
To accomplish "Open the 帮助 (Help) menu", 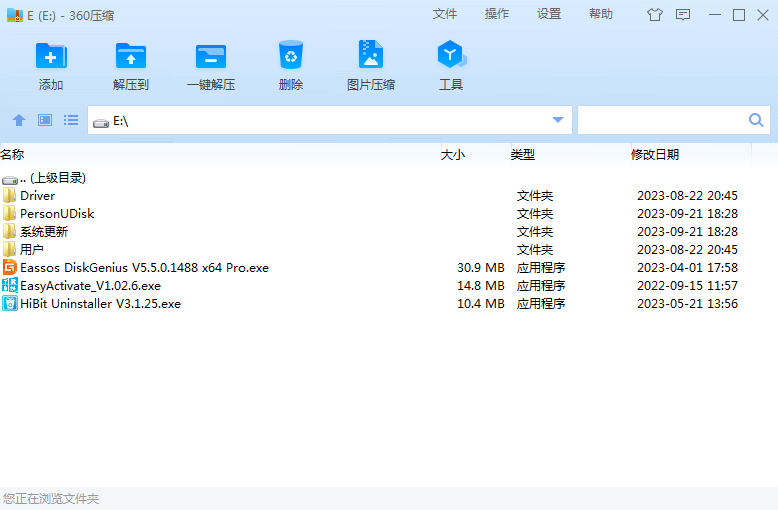I will coord(601,14).
